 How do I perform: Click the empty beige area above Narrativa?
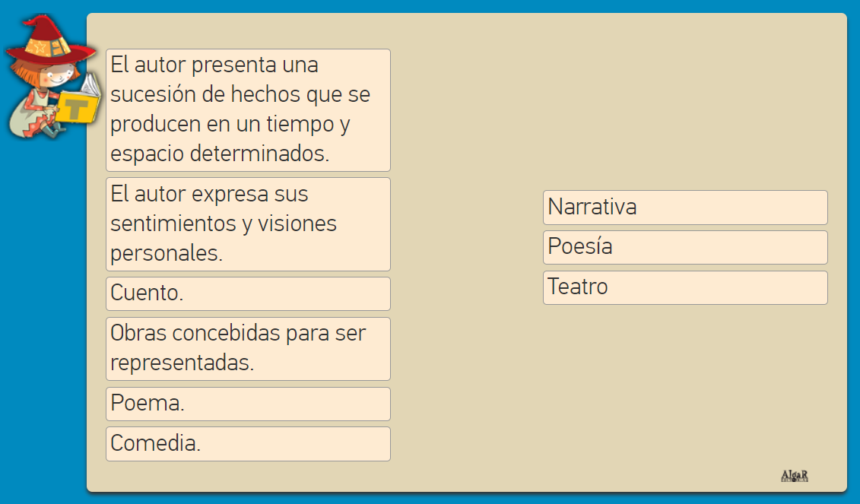[684, 106]
